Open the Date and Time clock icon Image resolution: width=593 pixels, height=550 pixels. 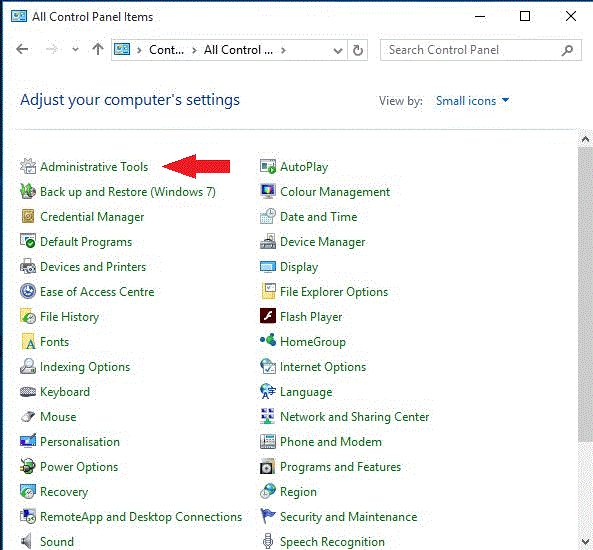click(268, 216)
